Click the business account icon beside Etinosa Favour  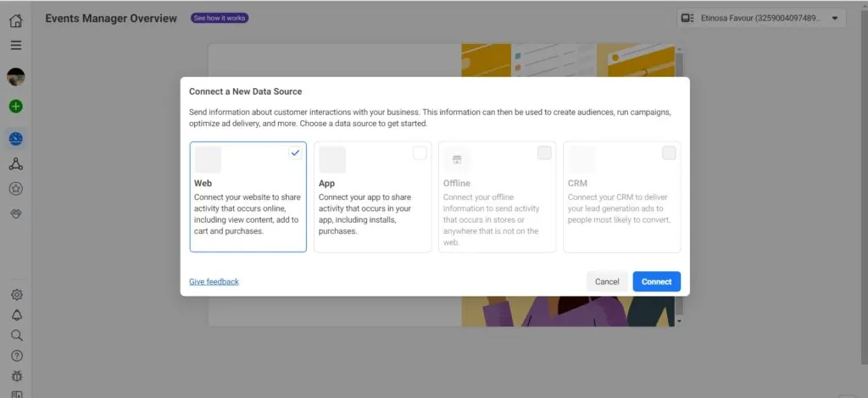tap(687, 19)
